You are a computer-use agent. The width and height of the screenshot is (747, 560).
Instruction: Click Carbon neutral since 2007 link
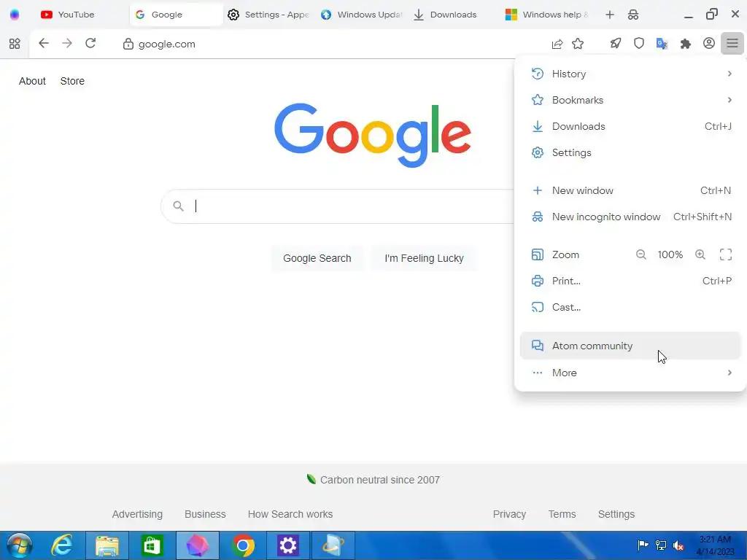[x=373, y=480]
